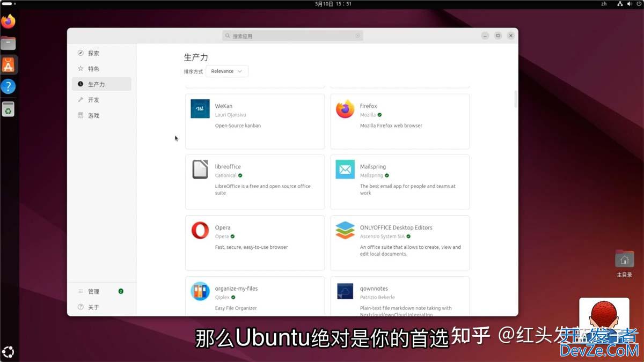Screen dimensions: 644x362
Task: Open the organize-my-files app icon
Action: click(x=200, y=291)
